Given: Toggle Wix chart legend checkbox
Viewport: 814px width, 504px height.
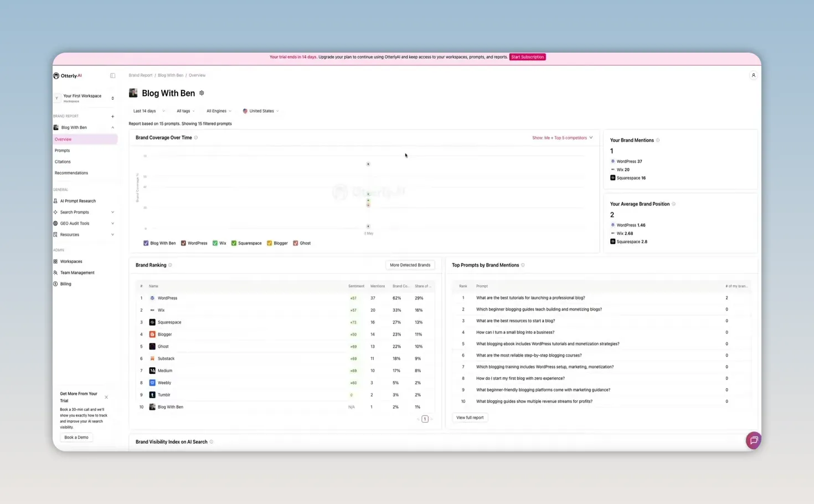Looking at the screenshot, I should (215, 243).
